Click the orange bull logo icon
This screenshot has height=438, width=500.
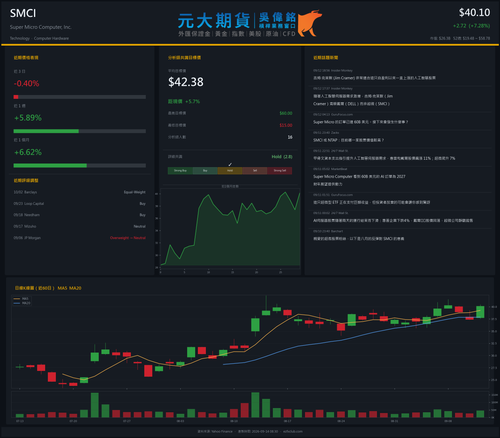[x=310, y=23]
